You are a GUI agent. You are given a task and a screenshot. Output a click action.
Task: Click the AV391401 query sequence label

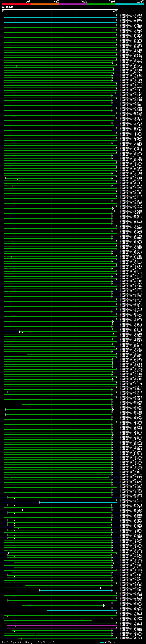(8, 8)
